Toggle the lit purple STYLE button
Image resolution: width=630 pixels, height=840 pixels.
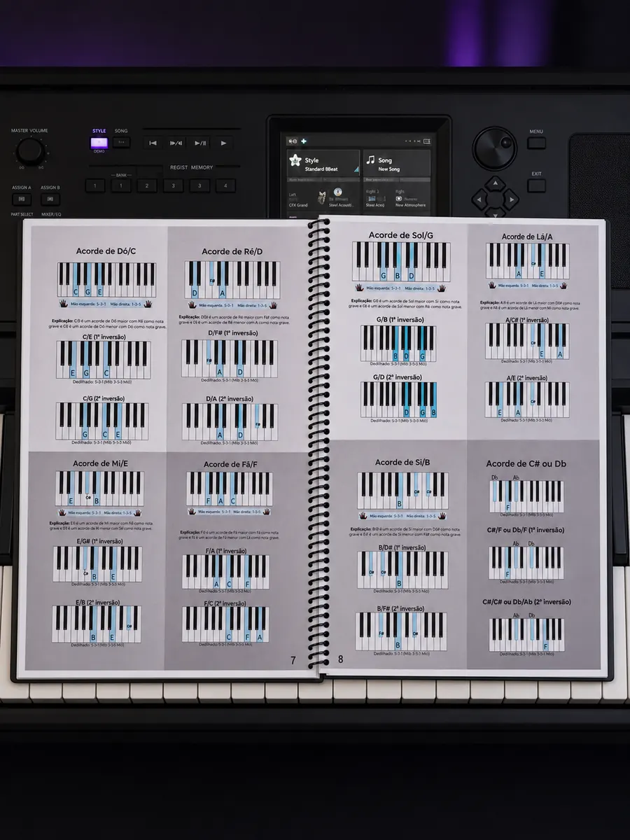click(99, 143)
